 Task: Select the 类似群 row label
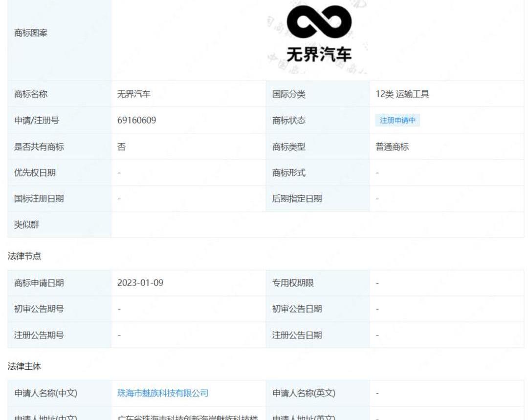click(26, 224)
